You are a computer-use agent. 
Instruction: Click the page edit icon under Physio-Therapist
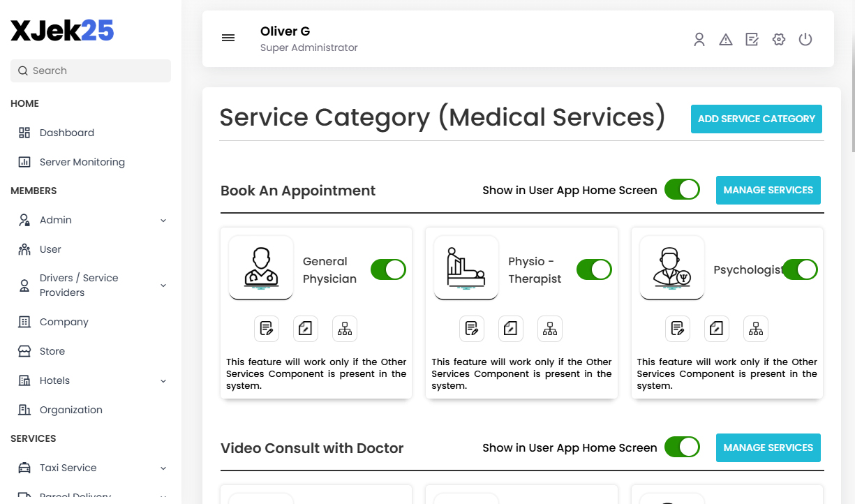(x=510, y=328)
